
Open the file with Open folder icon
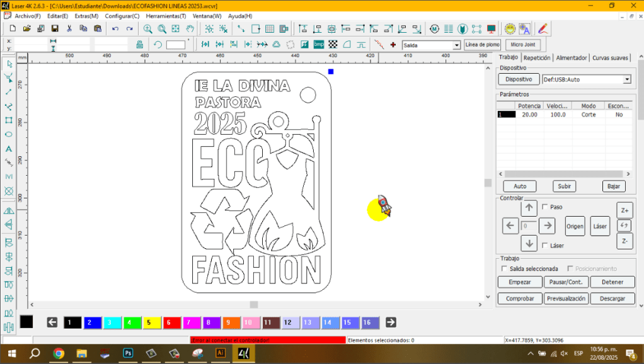click(26, 29)
